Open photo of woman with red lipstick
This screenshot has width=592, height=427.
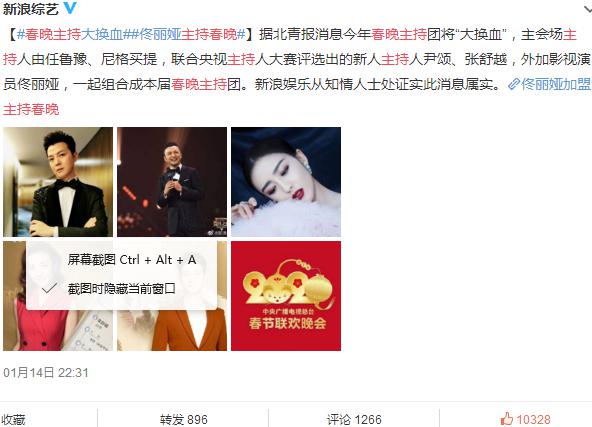coord(286,182)
